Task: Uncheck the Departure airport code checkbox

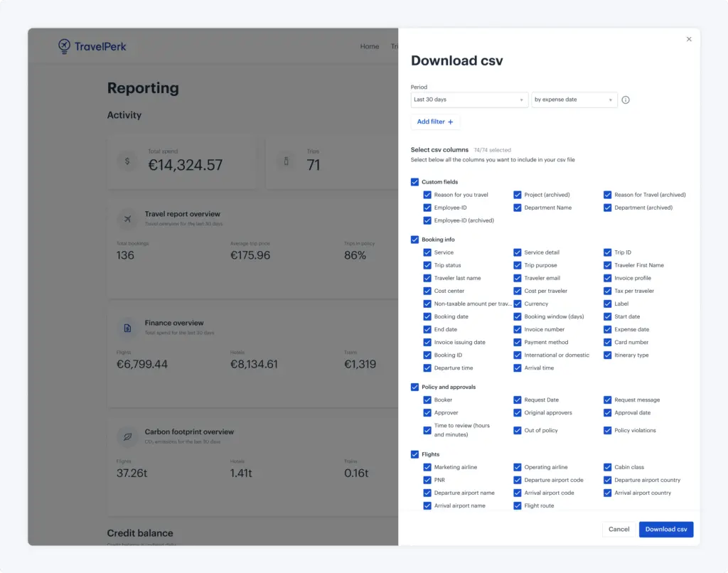Action: 518,480
